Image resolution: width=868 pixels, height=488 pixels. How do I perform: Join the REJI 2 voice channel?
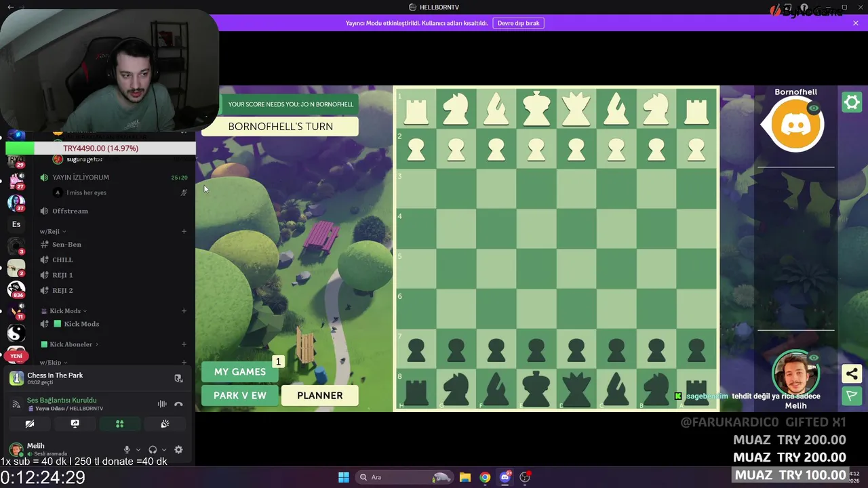point(62,290)
